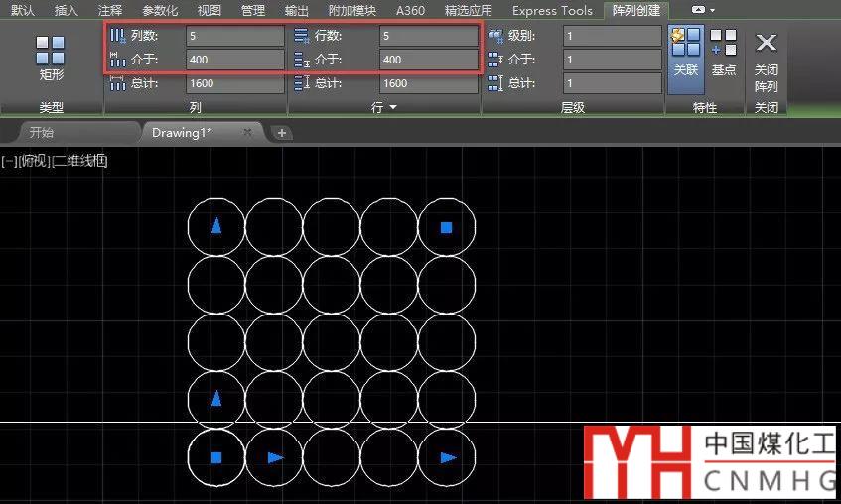Toggle the 关联 associative array button
The width and height of the screenshot is (841, 504).
[685, 52]
